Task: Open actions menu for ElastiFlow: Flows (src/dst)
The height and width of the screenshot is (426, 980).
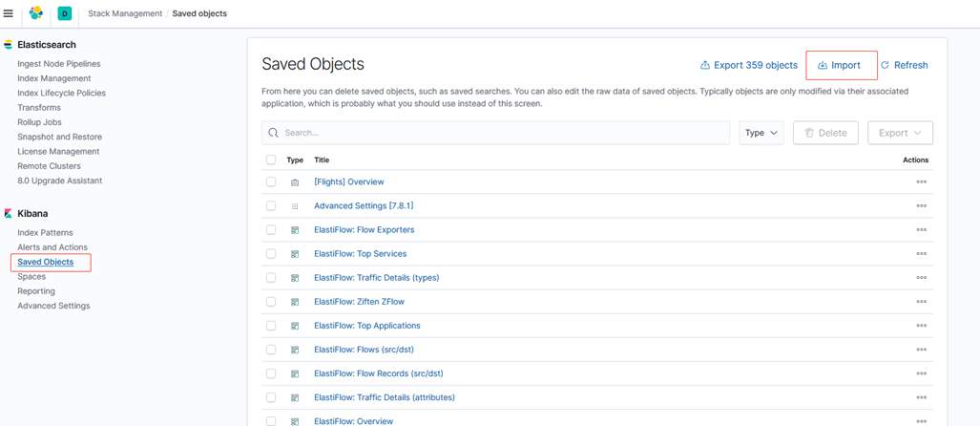Action: [921, 350]
